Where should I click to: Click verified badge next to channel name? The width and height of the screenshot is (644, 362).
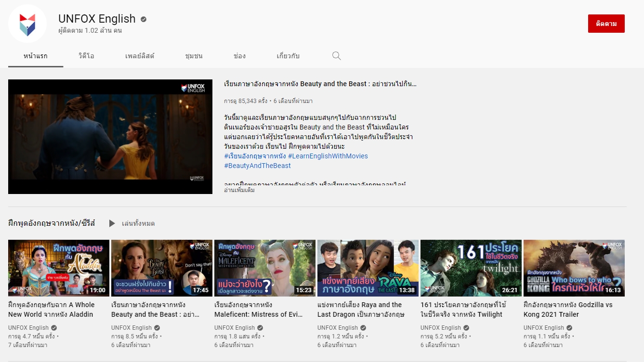pyautogui.click(x=144, y=19)
